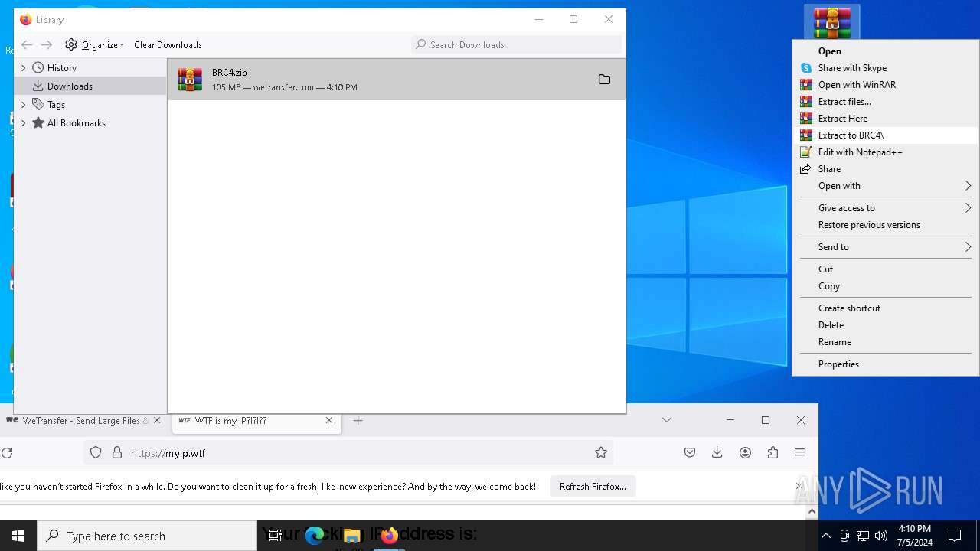Open the volume control in tray

tap(880, 536)
